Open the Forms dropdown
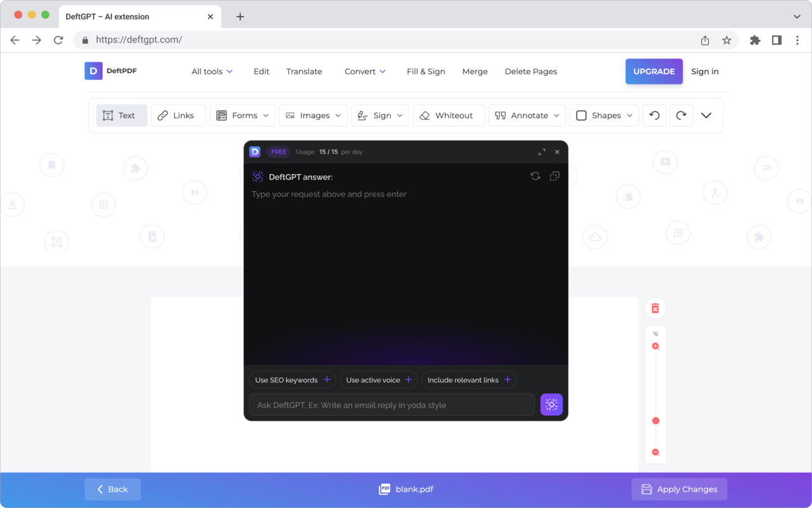This screenshot has width=812, height=508. point(242,116)
